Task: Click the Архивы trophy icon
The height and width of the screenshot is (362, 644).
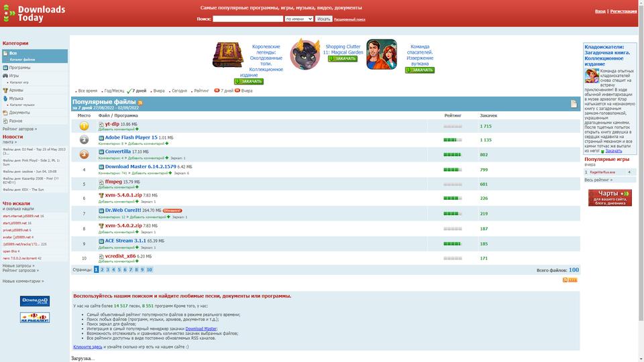Action: [x=5, y=90]
